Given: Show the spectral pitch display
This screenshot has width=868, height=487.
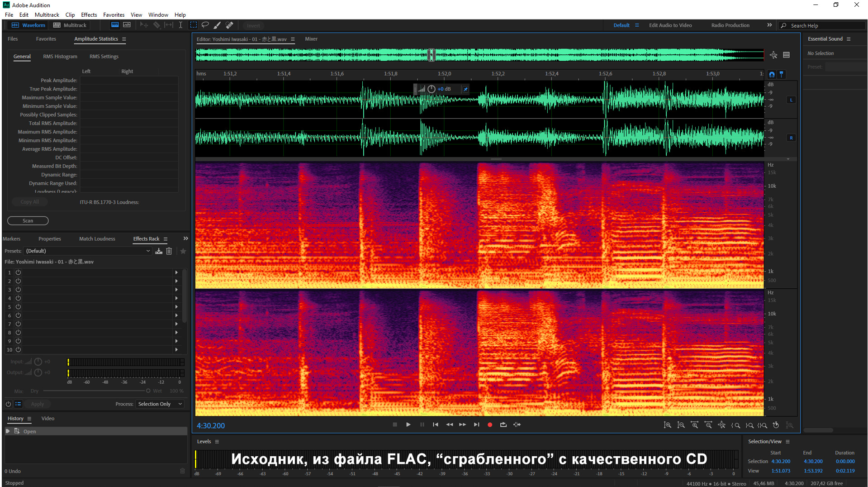Looking at the screenshot, I should (x=127, y=25).
